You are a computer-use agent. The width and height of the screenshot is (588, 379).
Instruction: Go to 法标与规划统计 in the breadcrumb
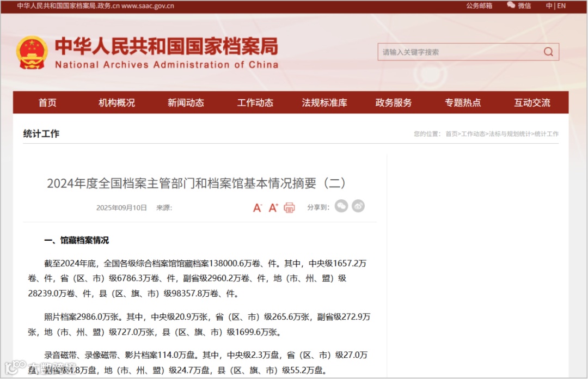tap(510, 133)
